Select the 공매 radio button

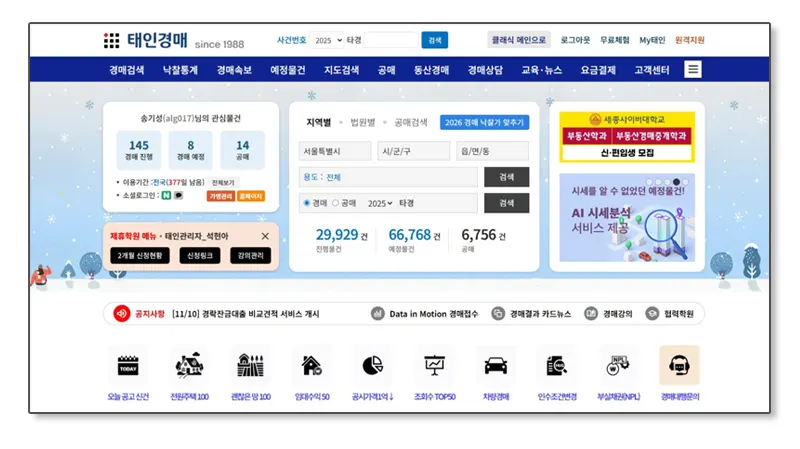[x=336, y=203]
